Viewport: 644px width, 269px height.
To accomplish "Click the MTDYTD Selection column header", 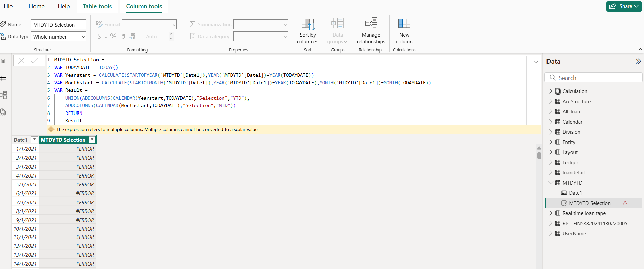I will [63, 140].
